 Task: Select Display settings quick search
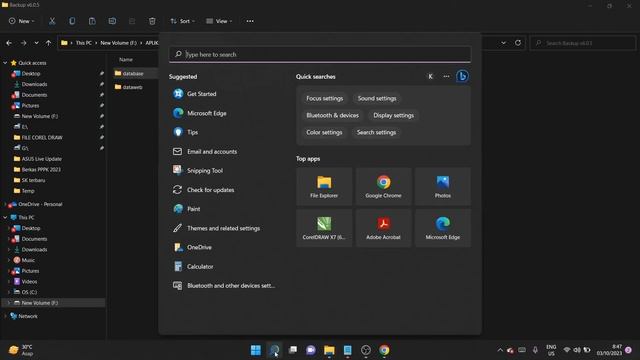pyautogui.click(x=393, y=116)
